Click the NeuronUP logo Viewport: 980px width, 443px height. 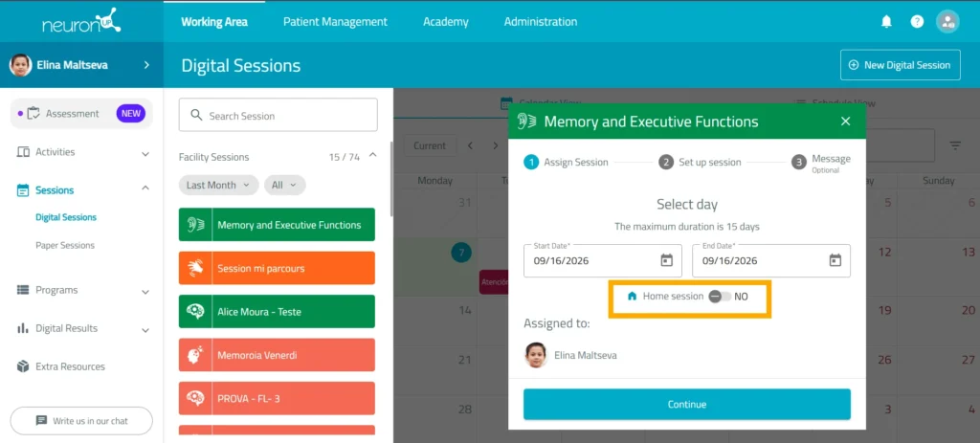[x=81, y=21]
